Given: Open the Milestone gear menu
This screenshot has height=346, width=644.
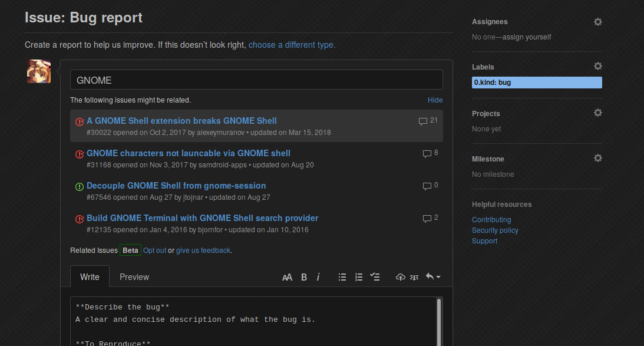Looking at the screenshot, I should (x=597, y=159).
